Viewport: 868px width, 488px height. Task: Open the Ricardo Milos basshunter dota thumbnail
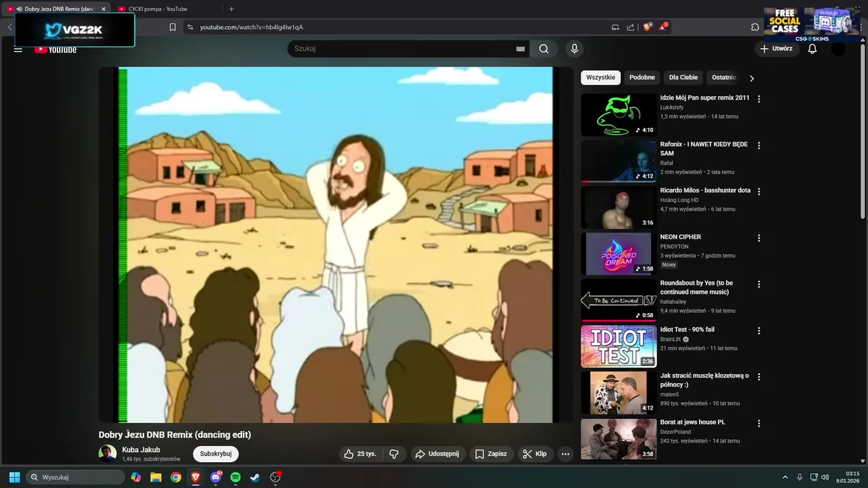click(x=618, y=207)
